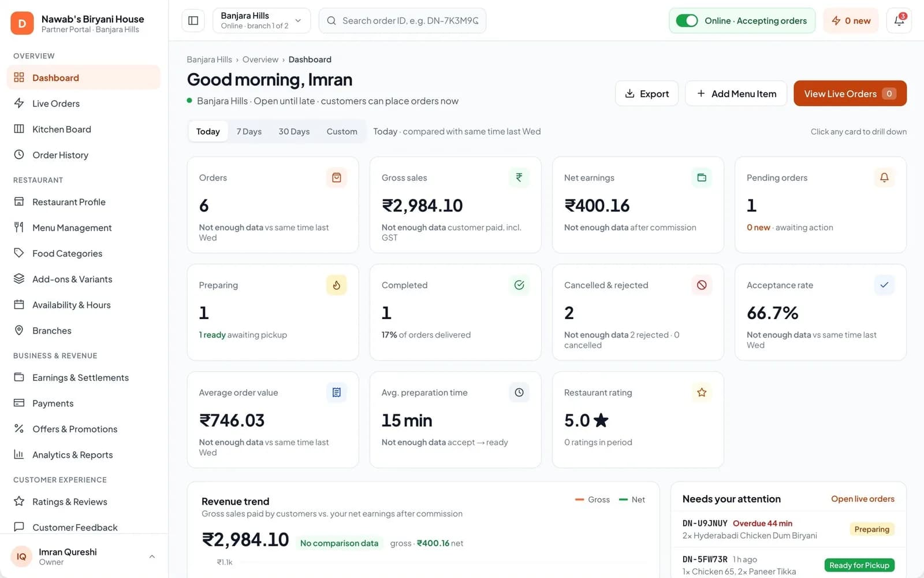This screenshot has width=924, height=578.
Task: Click the Analytics & Reports chart icon
Action: [19, 454]
